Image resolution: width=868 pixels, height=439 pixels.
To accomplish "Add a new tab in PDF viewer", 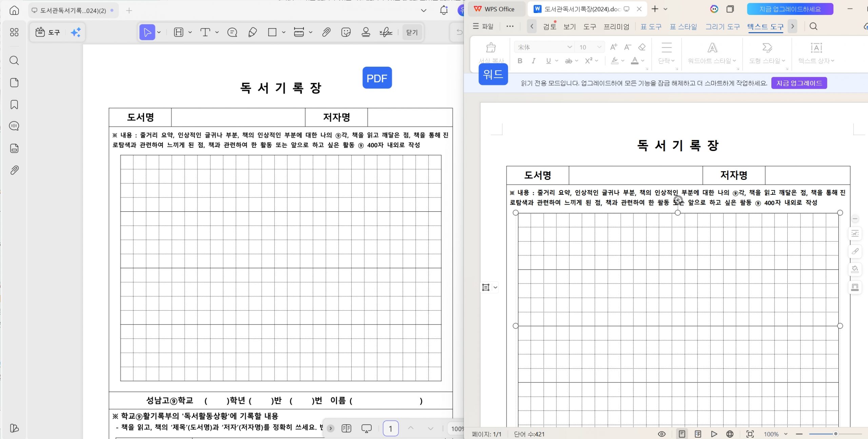I will (x=129, y=11).
